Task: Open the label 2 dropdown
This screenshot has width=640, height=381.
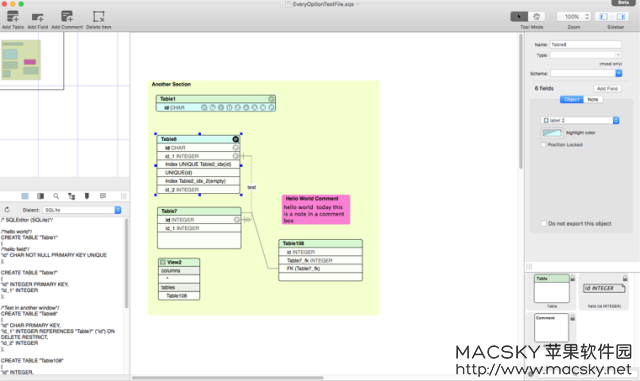Action: tap(580, 120)
